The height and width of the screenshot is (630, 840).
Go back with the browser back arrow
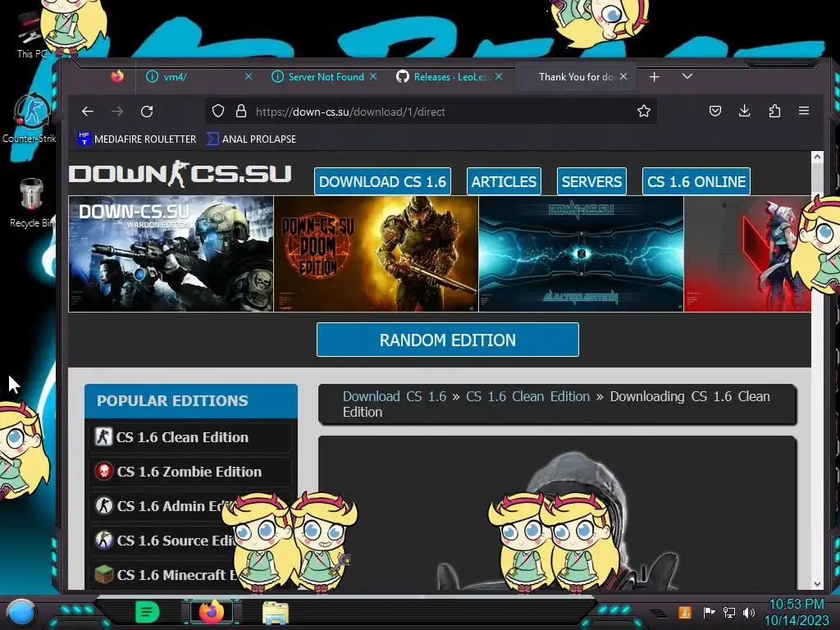88,112
